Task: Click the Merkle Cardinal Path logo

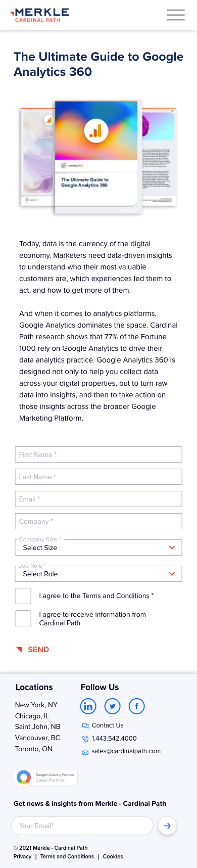Action: pyautogui.click(x=39, y=15)
